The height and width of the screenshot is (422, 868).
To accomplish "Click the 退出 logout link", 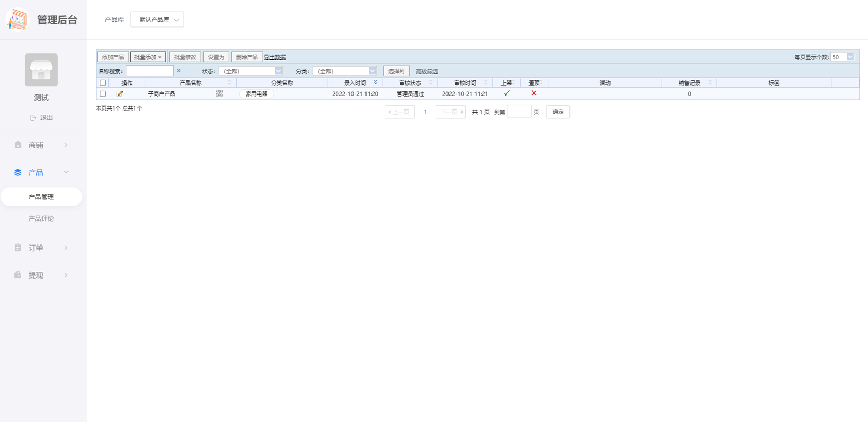I will [x=42, y=118].
